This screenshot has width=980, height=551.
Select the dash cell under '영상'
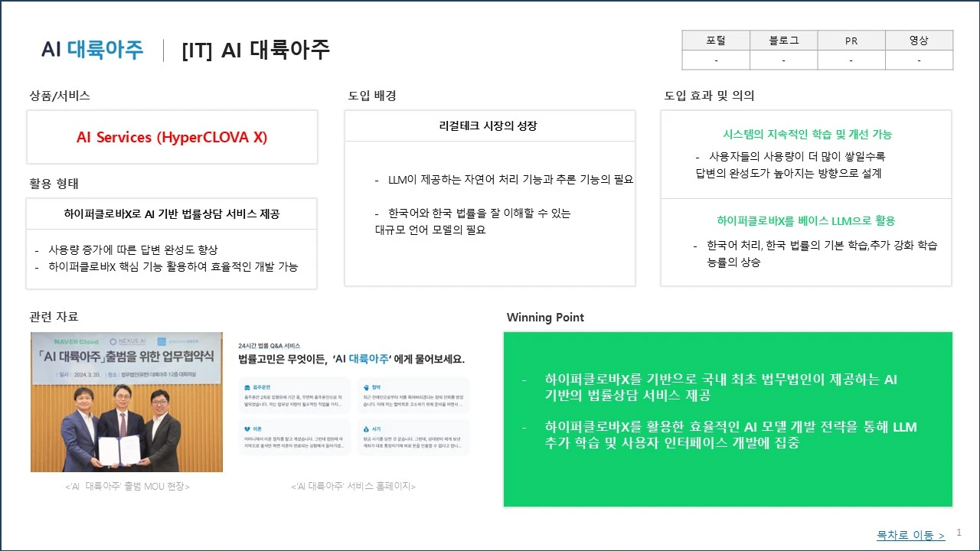click(x=920, y=60)
